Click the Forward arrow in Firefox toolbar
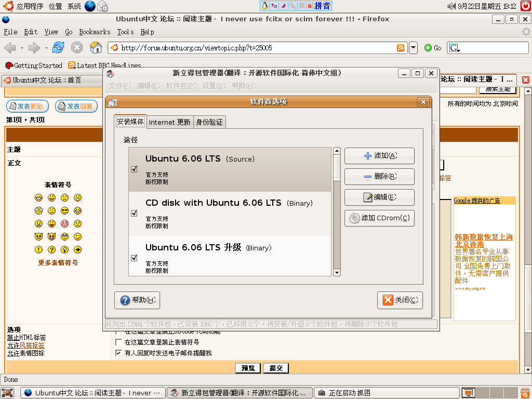532x399 pixels. coord(34,48)
